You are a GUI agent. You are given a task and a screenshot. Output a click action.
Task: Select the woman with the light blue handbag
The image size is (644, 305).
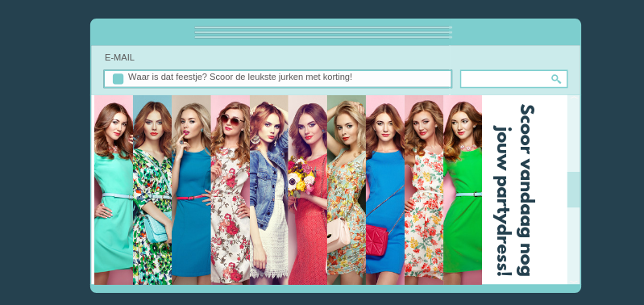[152, 190]
